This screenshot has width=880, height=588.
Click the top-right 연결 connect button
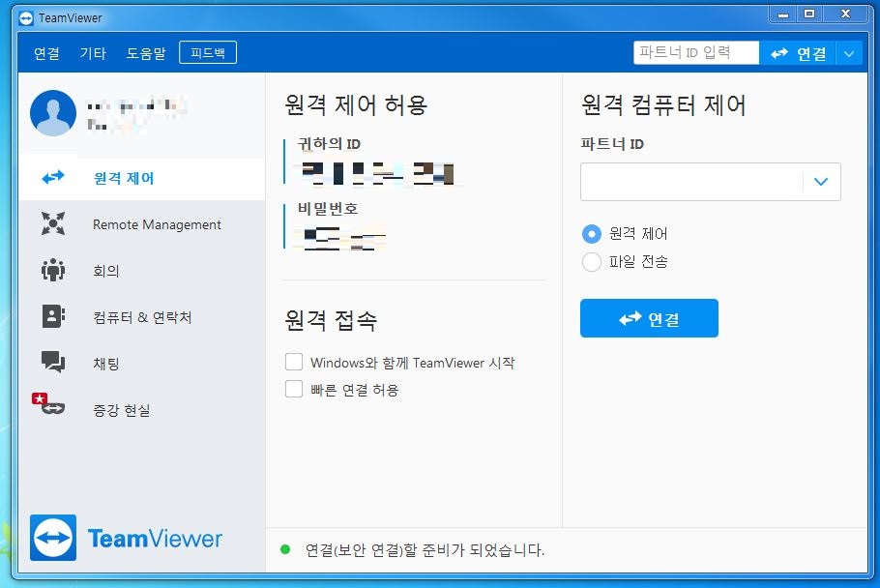click(798, 54)
